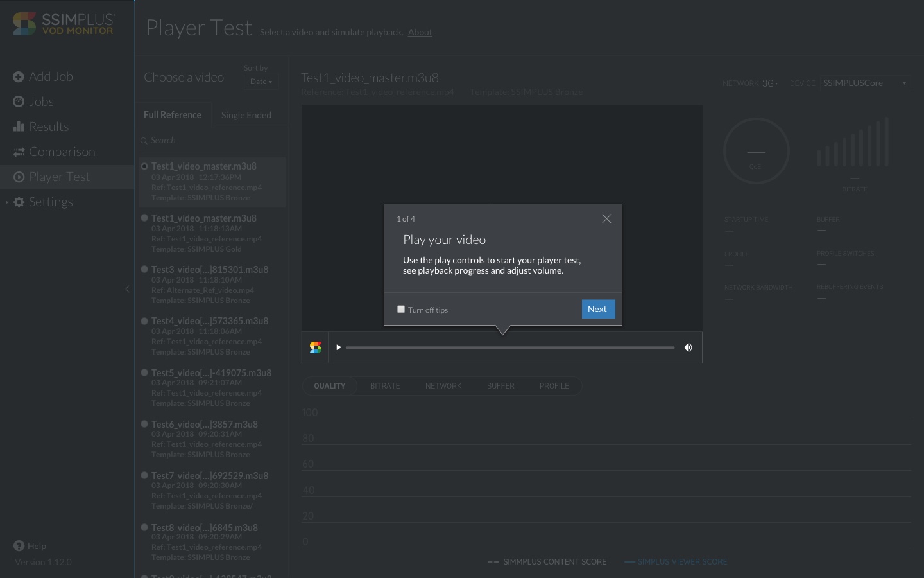The image size is (924, 578).
Task: Click the Next button in tip
Action: point(597,309)
